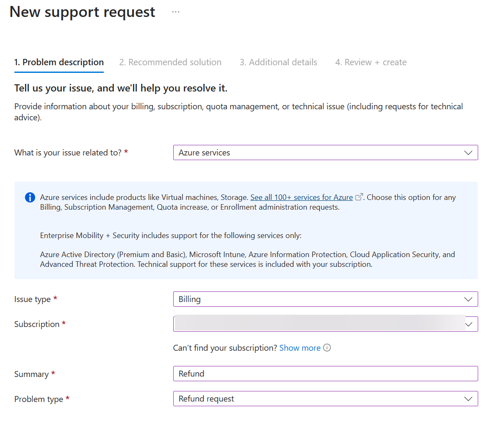Click the Show more link

coord(300,347)
